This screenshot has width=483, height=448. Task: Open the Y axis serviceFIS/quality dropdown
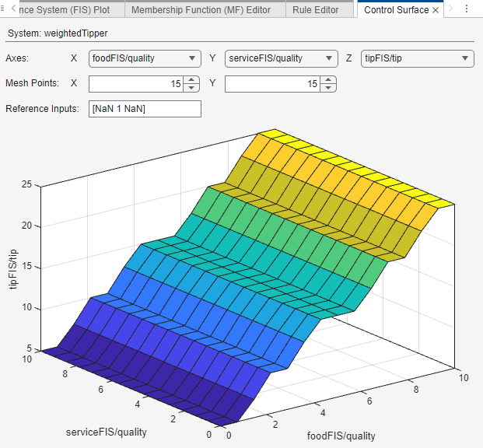click(282, 58)
